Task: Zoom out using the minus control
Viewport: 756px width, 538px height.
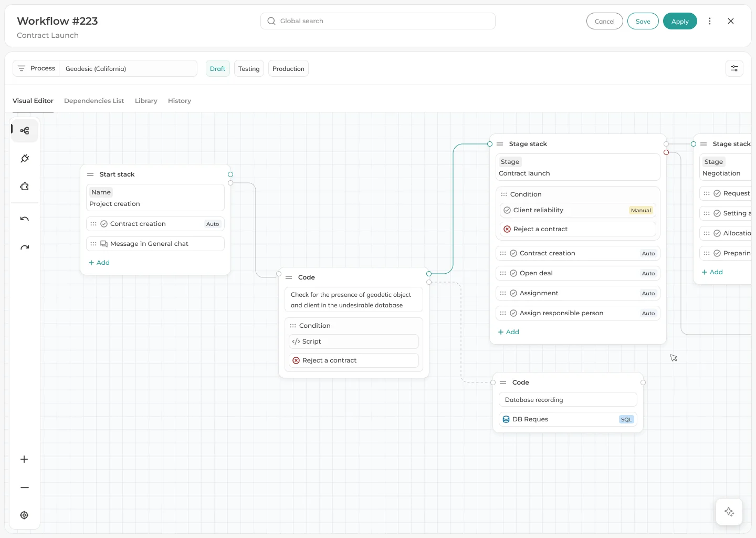Action: point(24,487)
